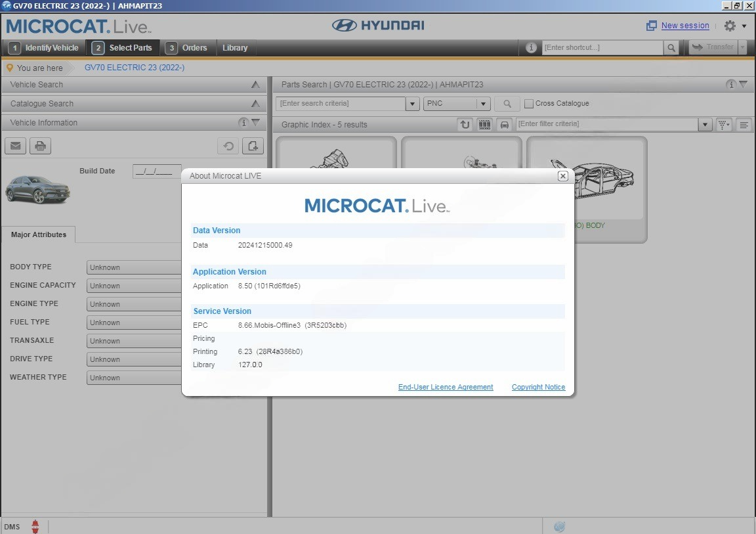The image size is (756, 534).
Task: Open the Orders step
Action: [x=186, y=48]
